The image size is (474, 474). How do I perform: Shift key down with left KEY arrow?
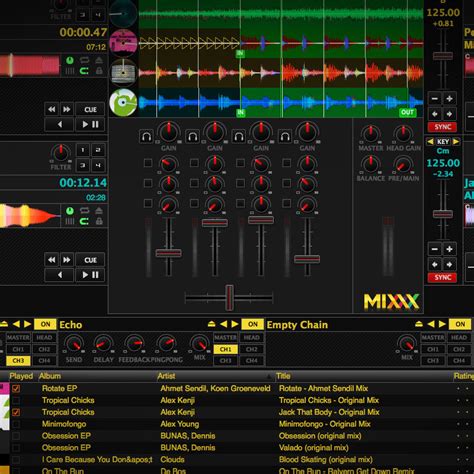(430, 141)
